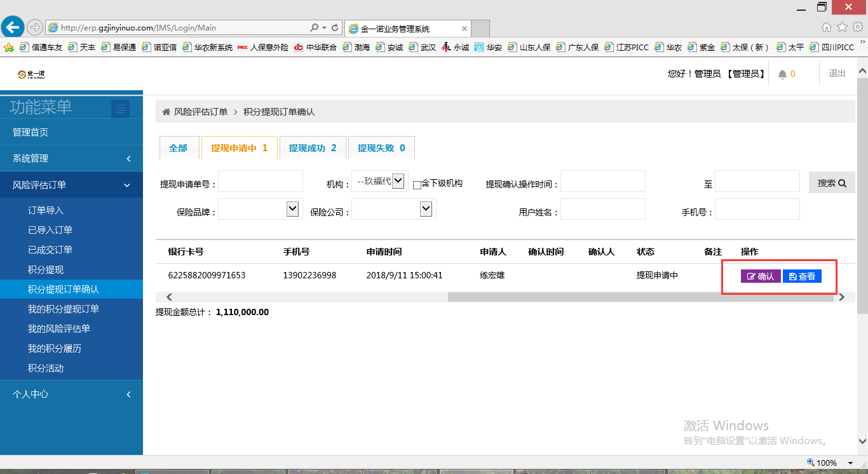
Task: Open the browser settings gear icon
Action: click(858, 27)
